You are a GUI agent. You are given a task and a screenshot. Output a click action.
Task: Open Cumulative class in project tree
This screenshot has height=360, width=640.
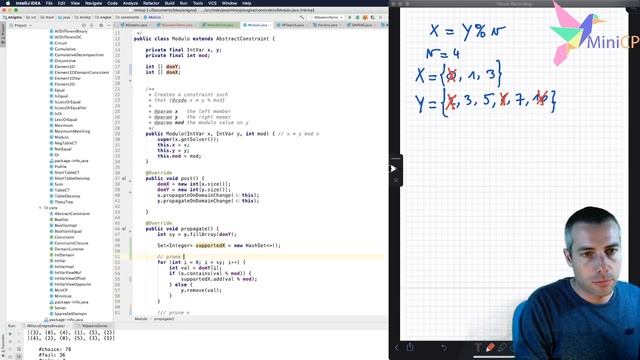pyautogui.click(x=65, y=49)
